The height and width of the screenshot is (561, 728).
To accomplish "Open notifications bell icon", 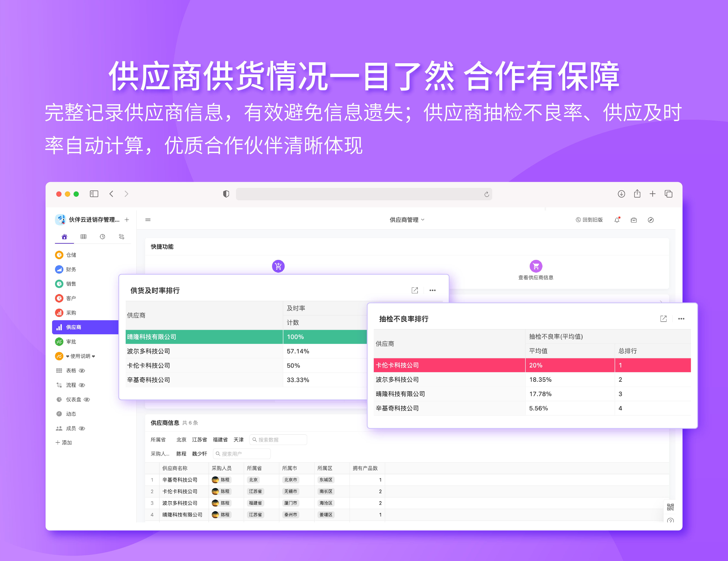I will [617, 220].
